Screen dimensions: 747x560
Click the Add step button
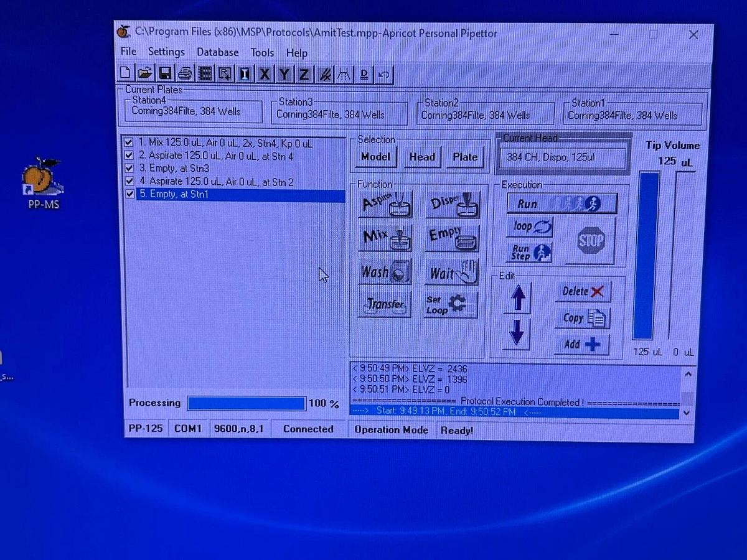[x=582, y=344]
